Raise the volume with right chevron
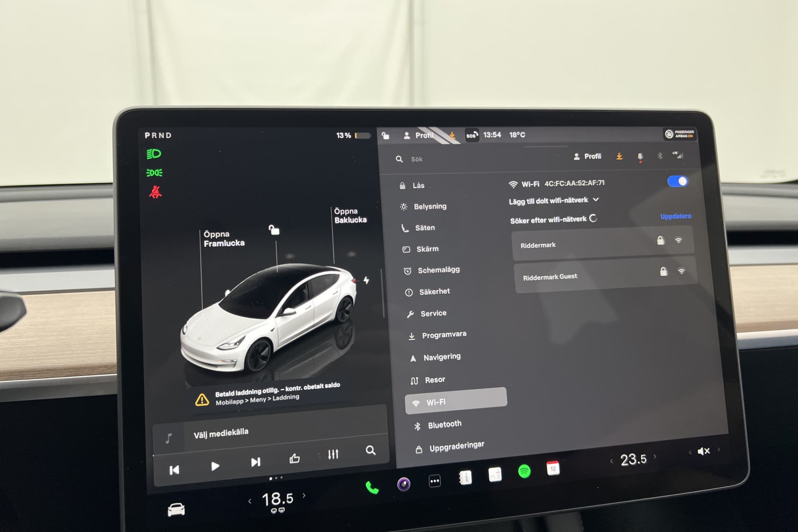Viewport: 798px width, 532px height. click(719, 449)
